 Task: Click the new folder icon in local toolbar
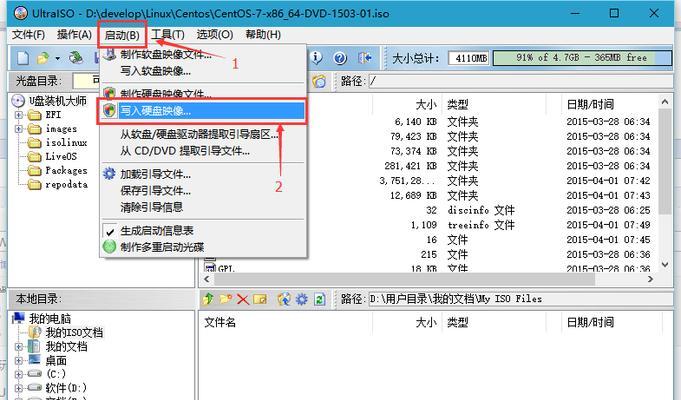point(225,299)
